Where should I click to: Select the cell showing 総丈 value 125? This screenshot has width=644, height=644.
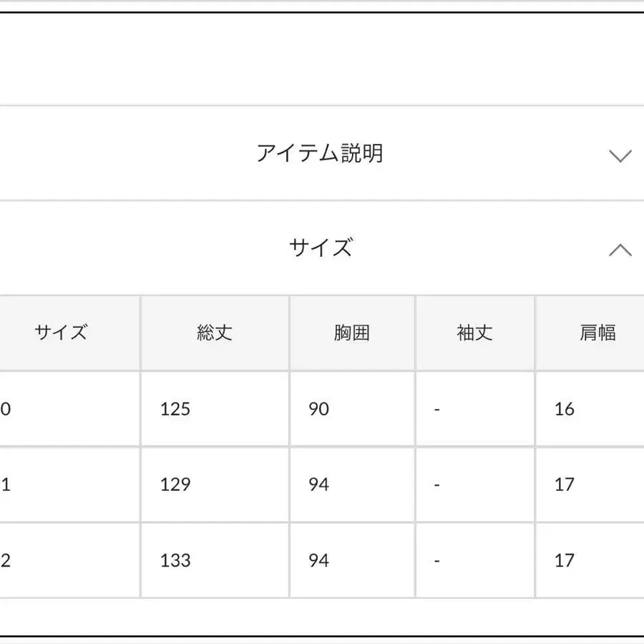pyautogui.click(x=174, y=409)
